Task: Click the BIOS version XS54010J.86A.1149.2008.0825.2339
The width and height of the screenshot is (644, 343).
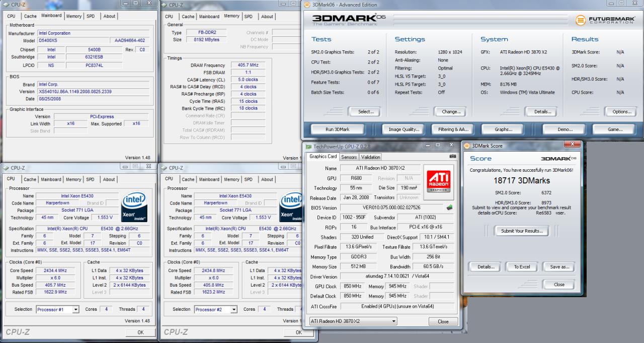Action: pyautogui.click(x=93, y=92)
